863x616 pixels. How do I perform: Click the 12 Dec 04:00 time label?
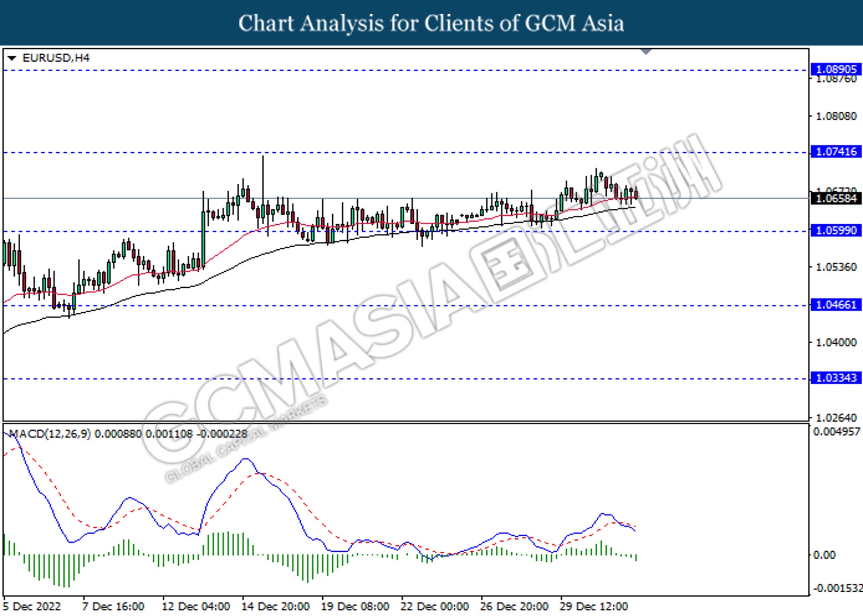coord(196,606)
